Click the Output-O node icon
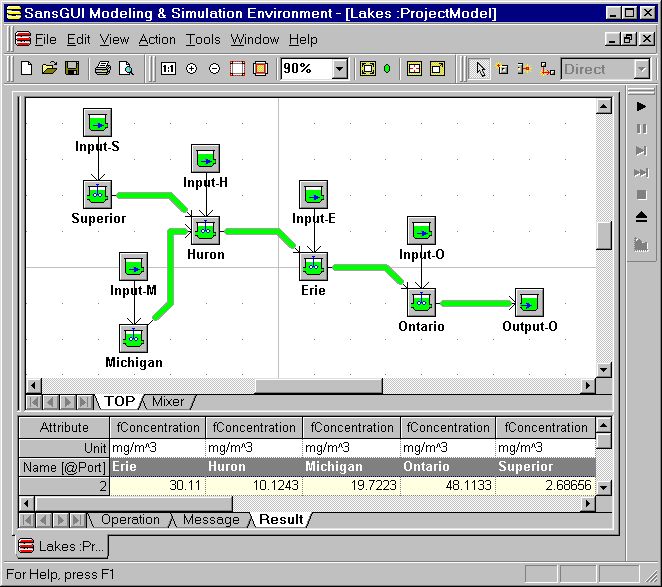 point(529,302)
